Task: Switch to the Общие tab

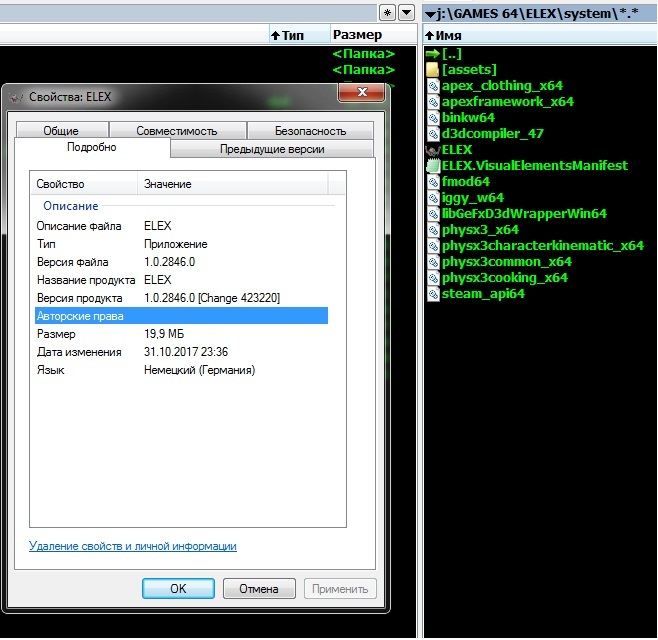Action: click(x=61, y=131)
